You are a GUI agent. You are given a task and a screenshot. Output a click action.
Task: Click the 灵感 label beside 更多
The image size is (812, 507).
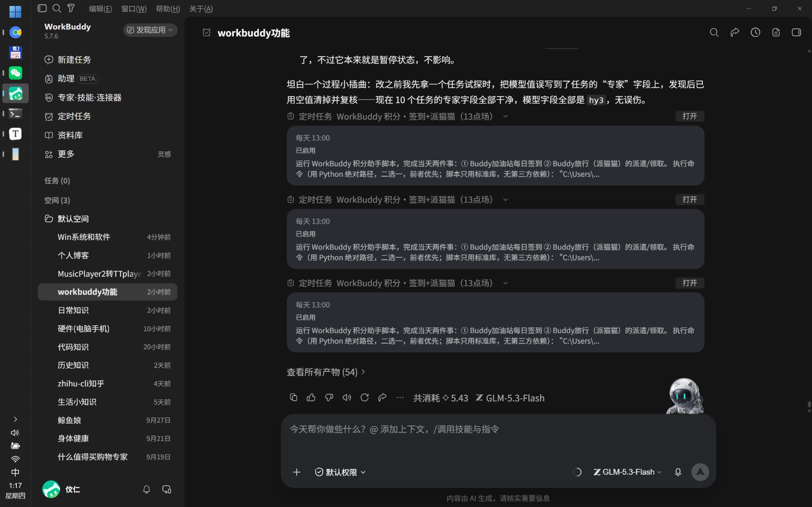164,154
